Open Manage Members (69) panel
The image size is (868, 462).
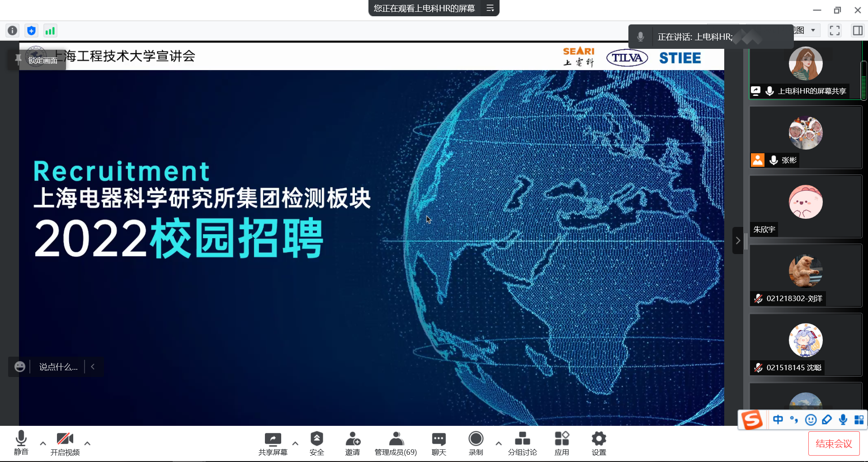[396, 443]
